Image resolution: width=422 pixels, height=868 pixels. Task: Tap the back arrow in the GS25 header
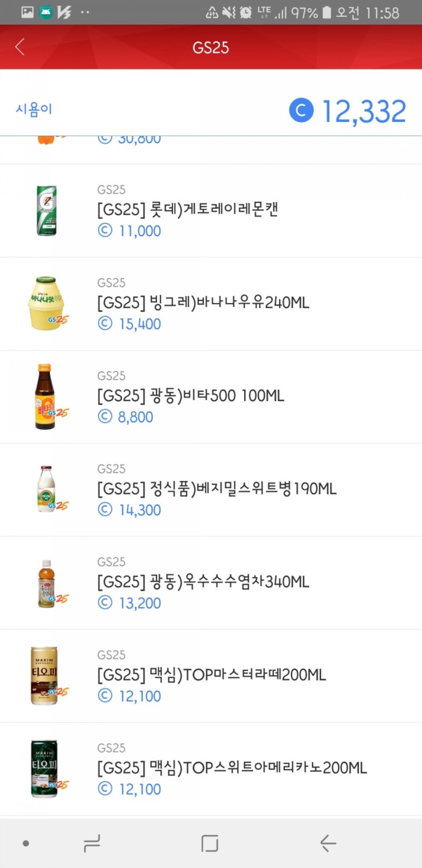[x=20, y=47]
